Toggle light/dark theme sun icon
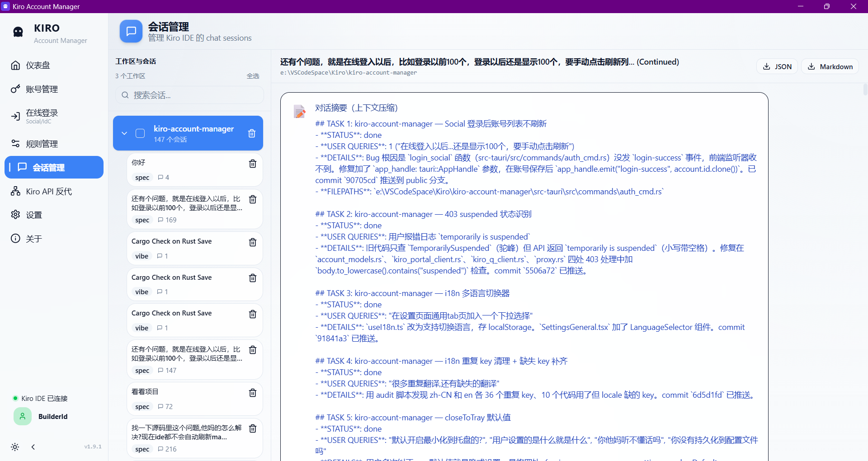This screenshot has height=461, width=868. 15,447
